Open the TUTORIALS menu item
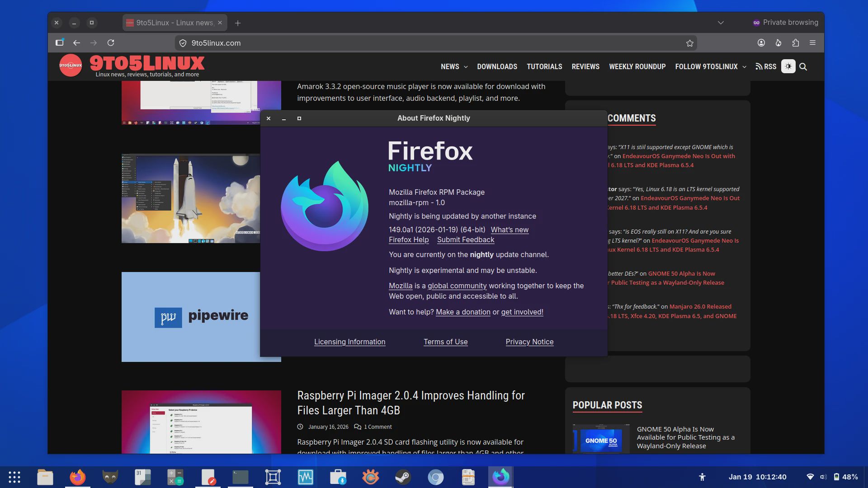 pyautogui.click(x=544, y=67)
